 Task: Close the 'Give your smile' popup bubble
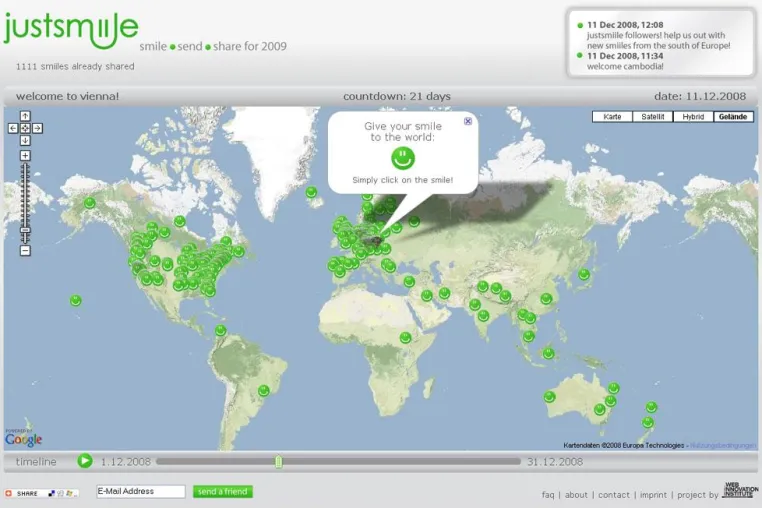pos(468,121)
